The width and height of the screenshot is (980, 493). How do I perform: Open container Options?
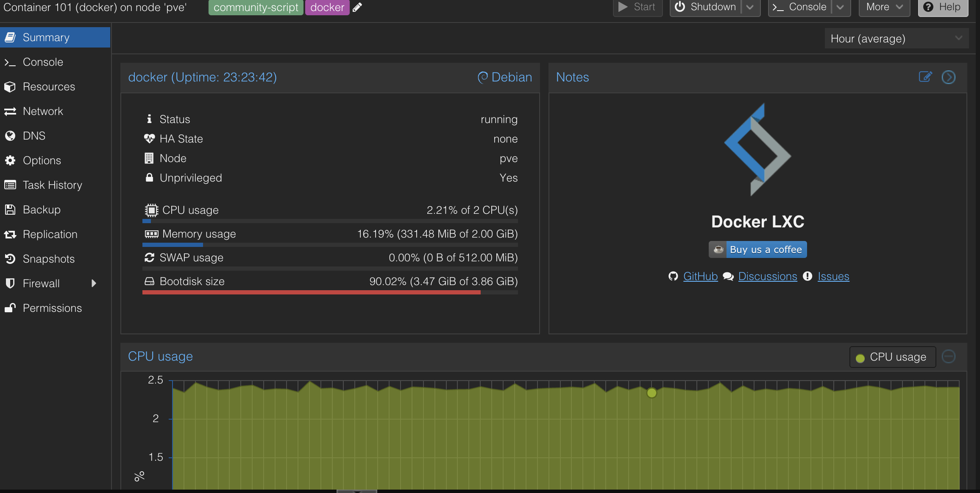(x=55, y=160)
